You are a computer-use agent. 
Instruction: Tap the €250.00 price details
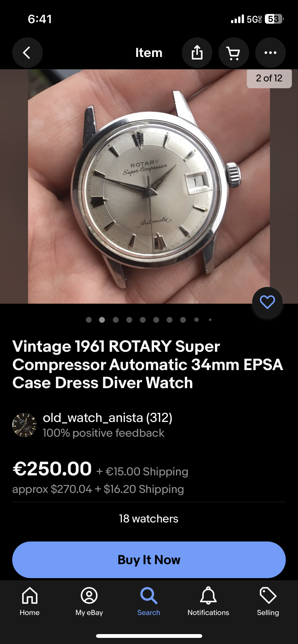click(52, 469)
